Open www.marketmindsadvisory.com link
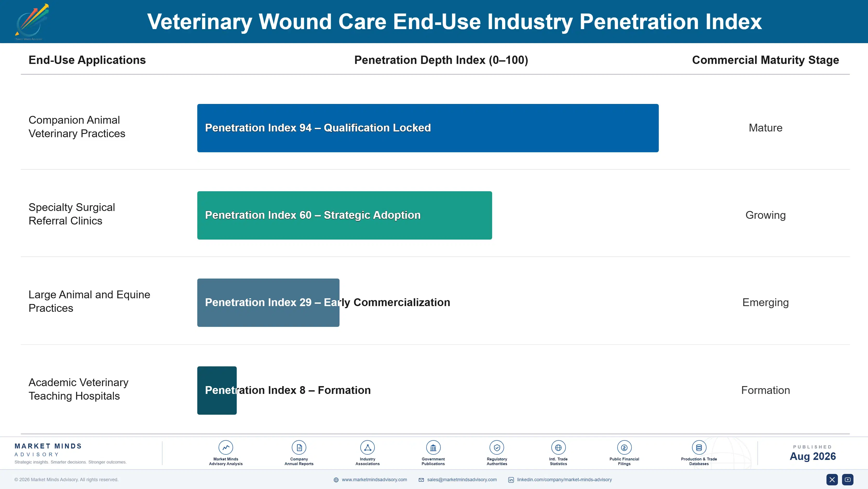The image size is (868, 489). (x=374, y=480)
